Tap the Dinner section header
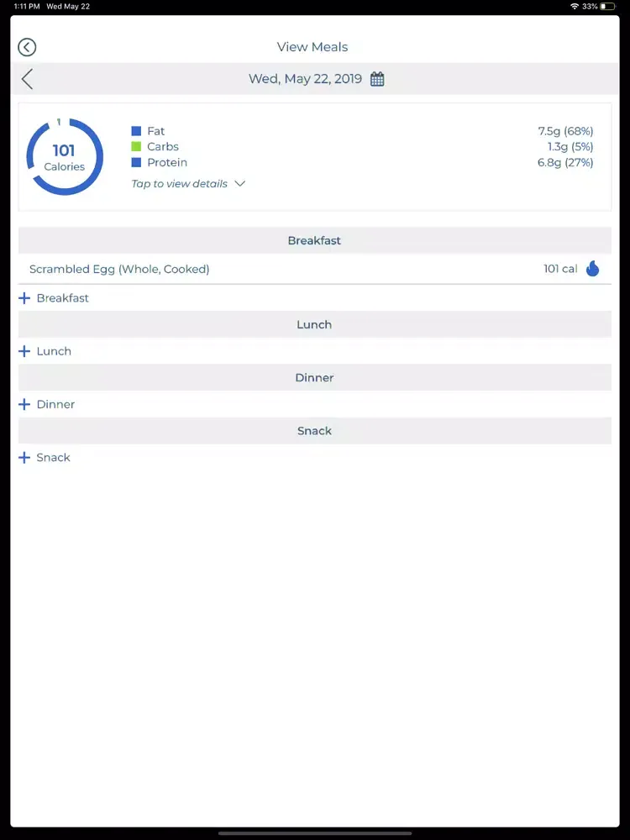This screenshot has width=630, height=840. click(x=314, y=377)
